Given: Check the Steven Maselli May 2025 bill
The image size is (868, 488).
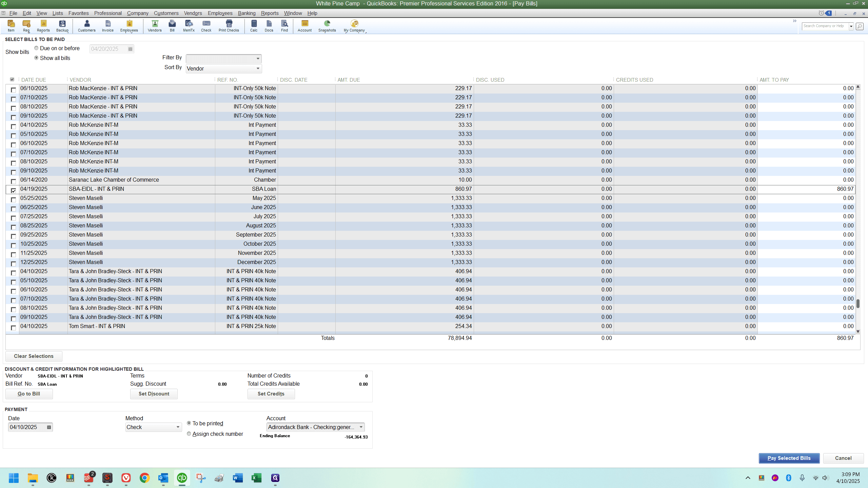Looking at the screenshot, I should [14, 200].
